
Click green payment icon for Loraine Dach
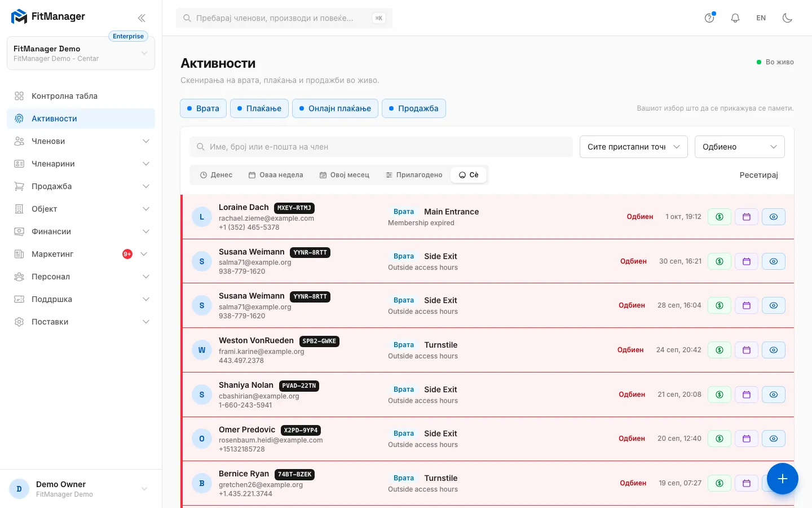click(x=720, y=217)
